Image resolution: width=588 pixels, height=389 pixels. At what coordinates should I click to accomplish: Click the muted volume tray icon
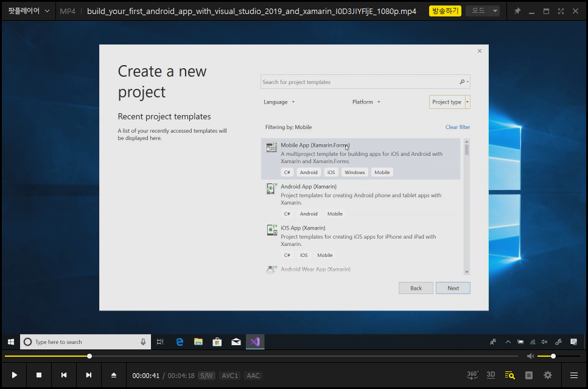pos(545,342)
